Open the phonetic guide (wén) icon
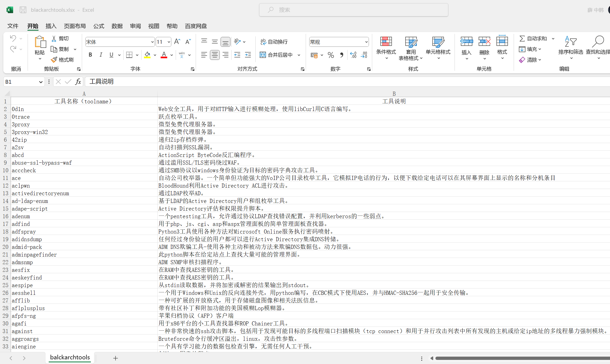The width and height of the screenshot is (610, 364). click(x=182, y=55)
